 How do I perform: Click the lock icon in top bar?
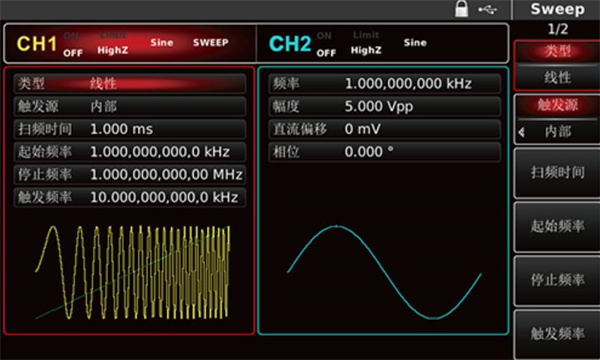coord(461,9)
